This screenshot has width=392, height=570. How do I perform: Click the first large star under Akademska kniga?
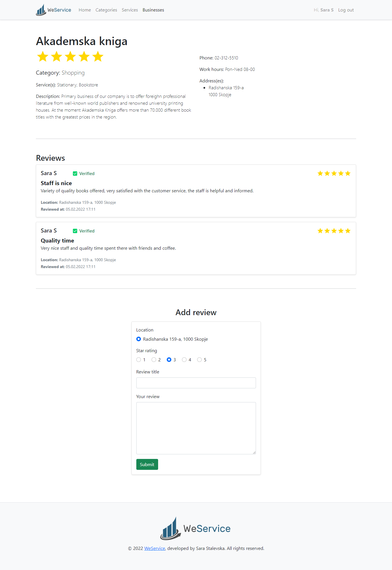(x=43, y=57)
